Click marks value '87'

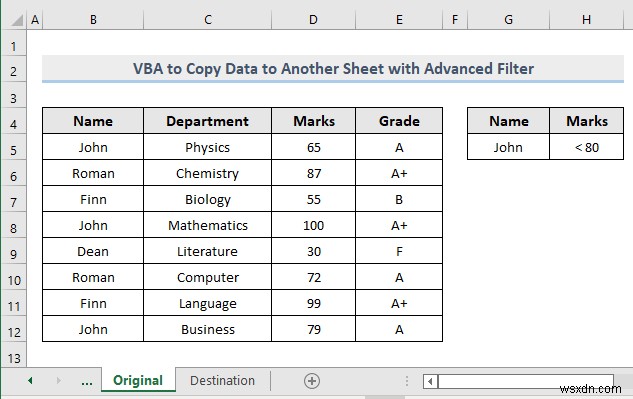(x=314, y=173)
